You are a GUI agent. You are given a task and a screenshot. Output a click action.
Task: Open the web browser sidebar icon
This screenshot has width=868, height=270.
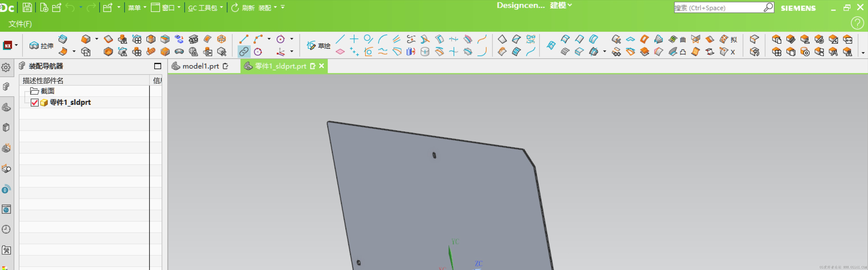pos(6,209)
